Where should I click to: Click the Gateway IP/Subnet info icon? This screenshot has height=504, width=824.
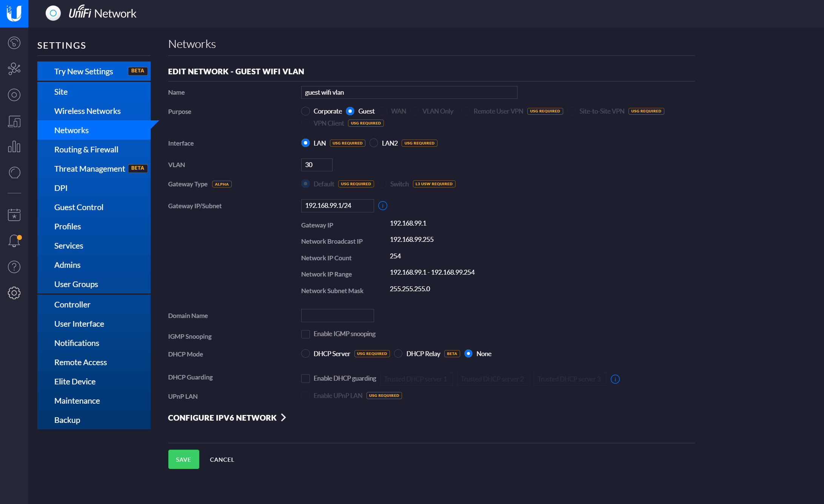click(x=382, y=206)
